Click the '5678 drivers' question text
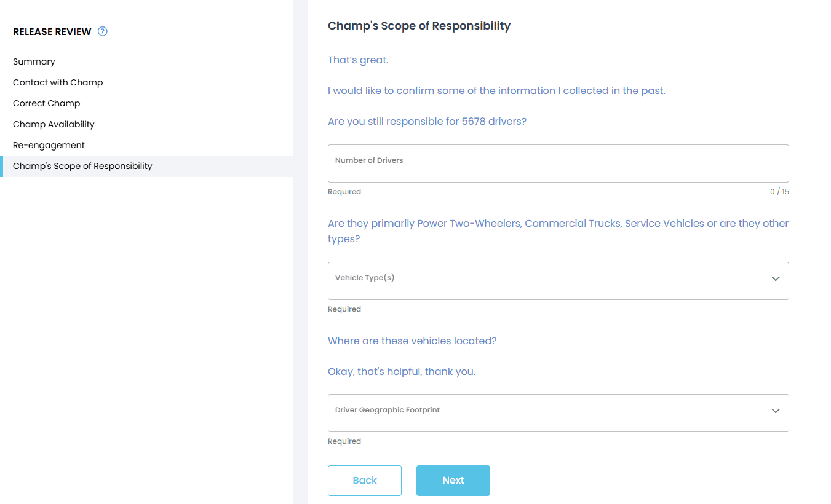The height and width of the screenshot is (504, 831). click(427, 122)
